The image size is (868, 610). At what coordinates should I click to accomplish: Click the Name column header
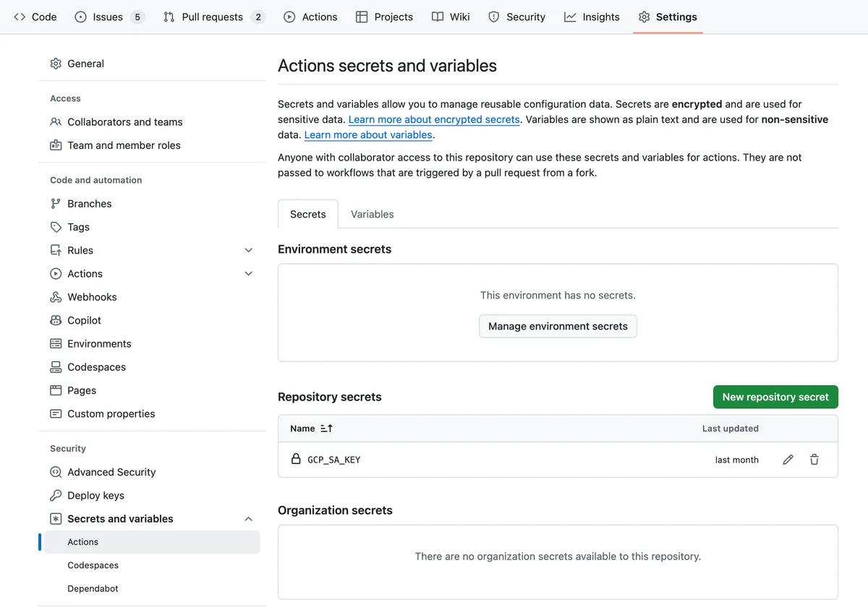pyautogui.click(x=302, y=429)
